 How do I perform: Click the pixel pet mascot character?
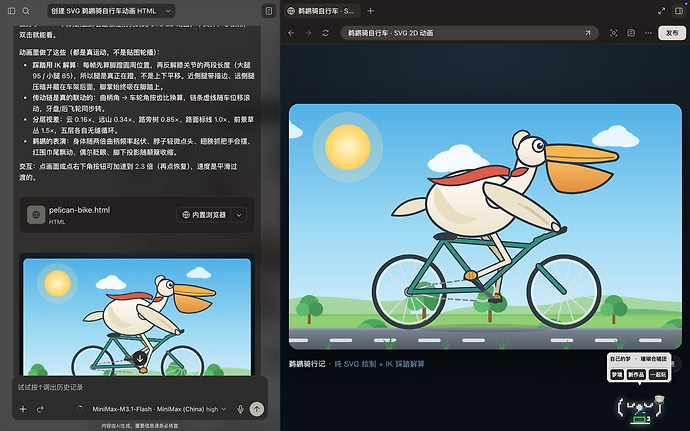click(641, 408)
